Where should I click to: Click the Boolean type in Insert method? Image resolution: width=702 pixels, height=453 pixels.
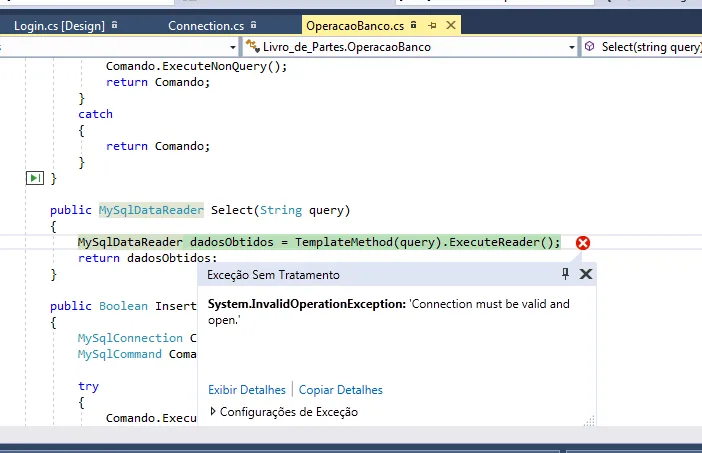point(123,306)
